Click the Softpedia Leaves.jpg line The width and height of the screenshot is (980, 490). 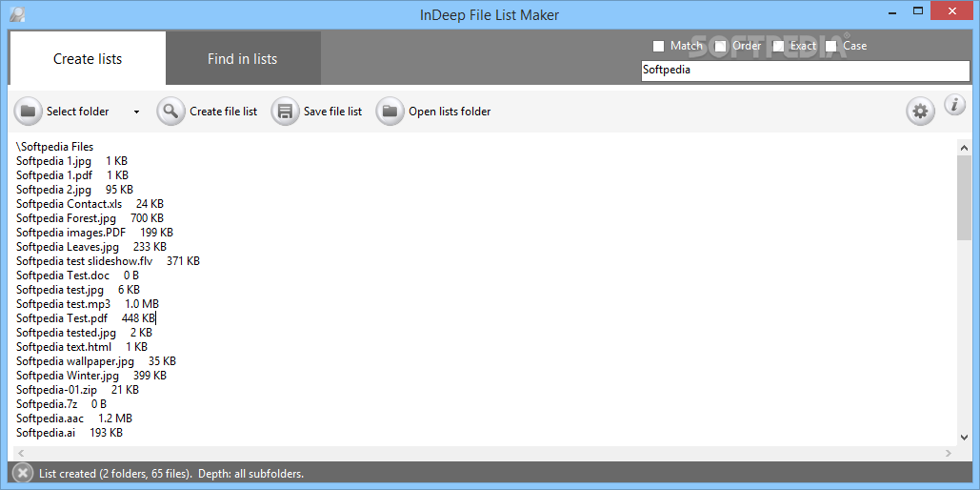point(91,247)
